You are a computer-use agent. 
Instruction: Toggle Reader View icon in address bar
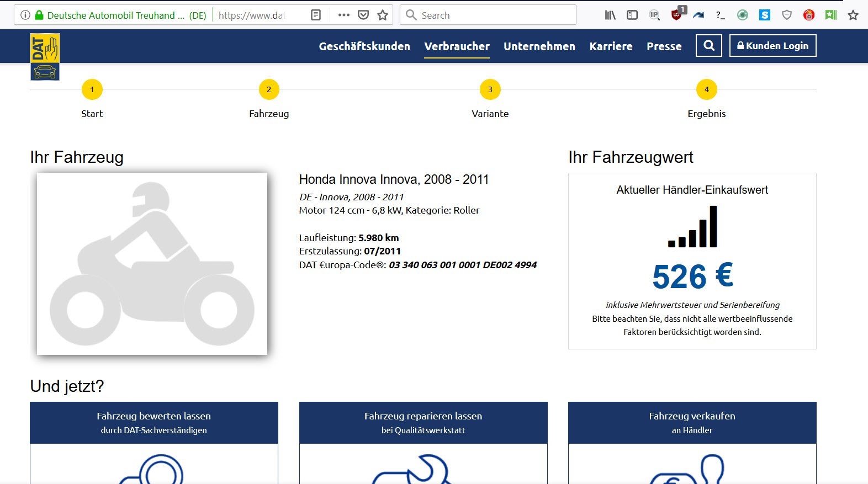pos(316,15)
